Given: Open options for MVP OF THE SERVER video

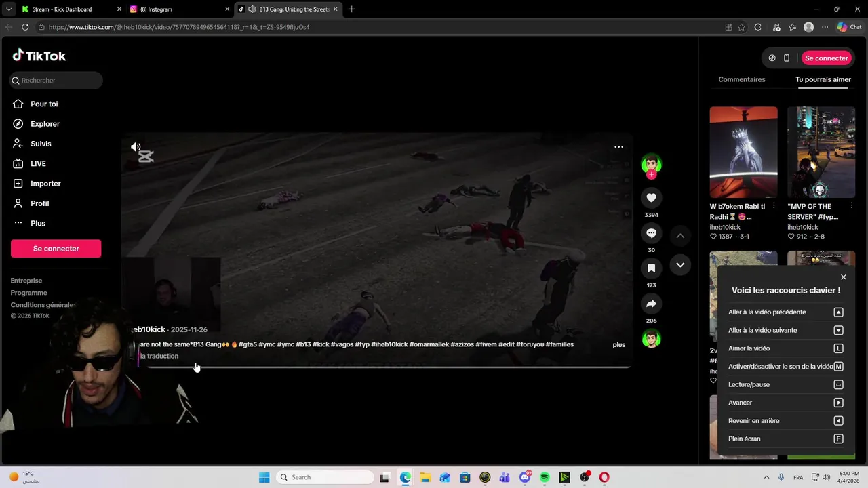Looking at the screenshot, I should point(851,206).
